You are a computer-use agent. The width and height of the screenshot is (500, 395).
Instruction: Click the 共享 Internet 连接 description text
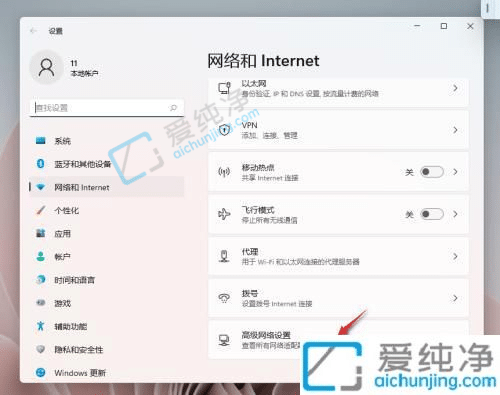coord(270,178)
